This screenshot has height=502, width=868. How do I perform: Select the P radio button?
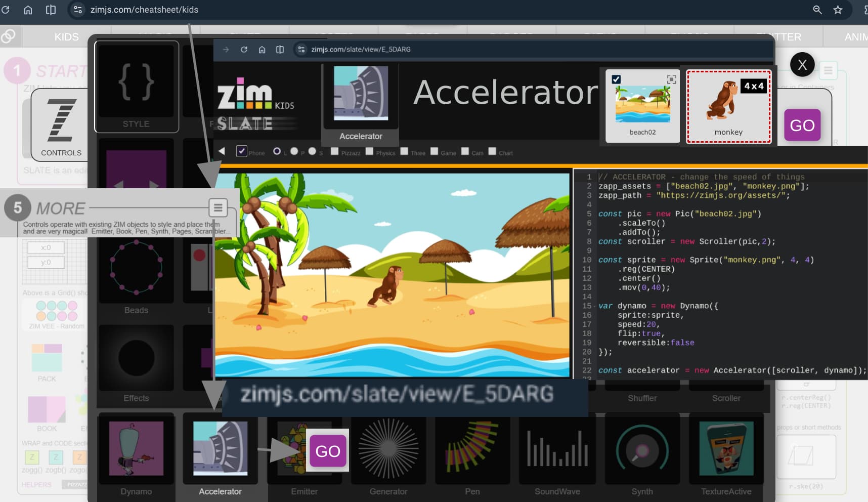pos(294,151)
